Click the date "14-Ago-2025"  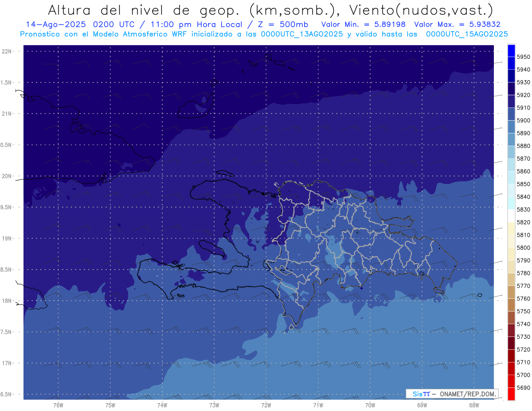[56, 24]
